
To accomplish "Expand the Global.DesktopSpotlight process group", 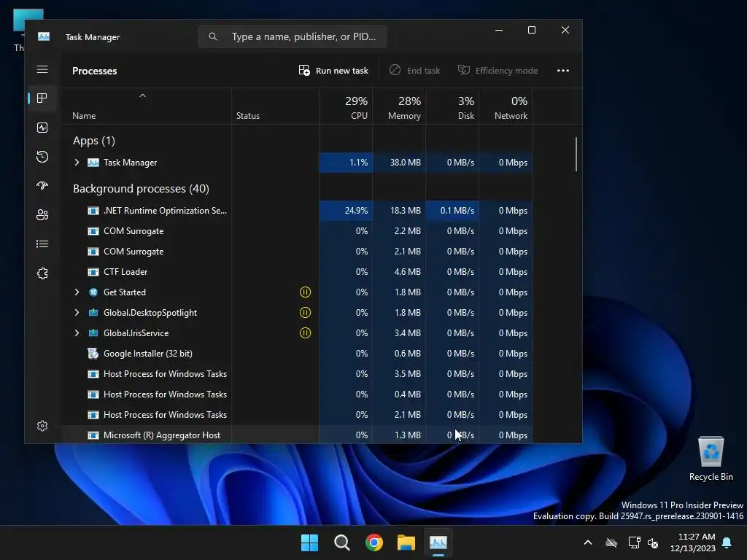I will pos(77,312).
